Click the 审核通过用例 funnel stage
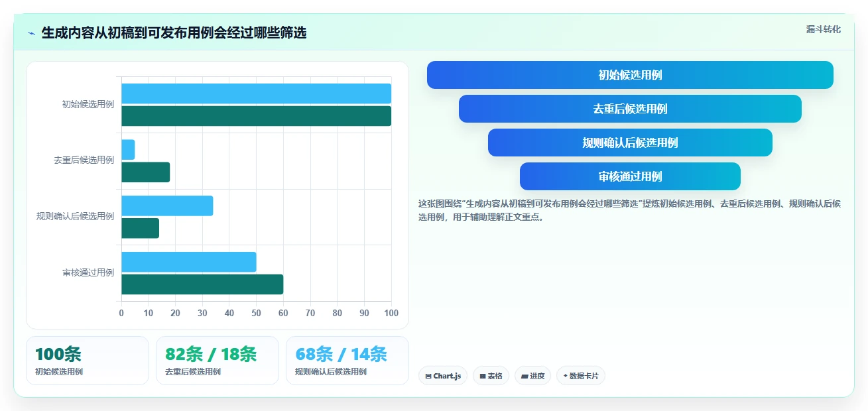Image resolution: width=868 pixels, height=411 pixels. coord(630,176)
